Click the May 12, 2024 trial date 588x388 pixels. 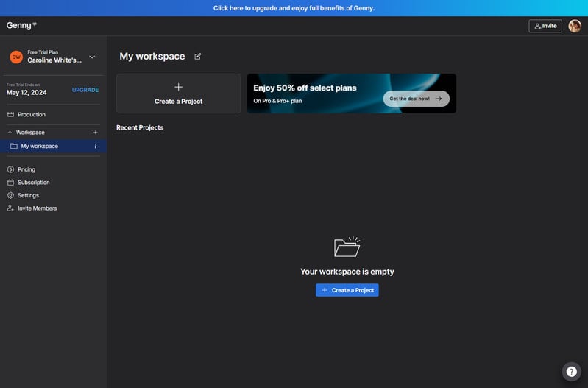coord(26,93)
